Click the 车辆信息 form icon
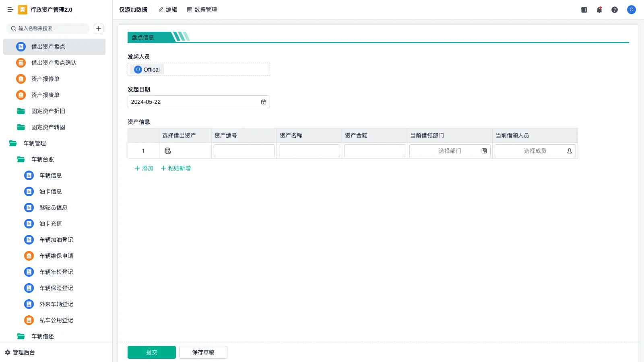Screen dimensions: 644x362 (29, 175)
